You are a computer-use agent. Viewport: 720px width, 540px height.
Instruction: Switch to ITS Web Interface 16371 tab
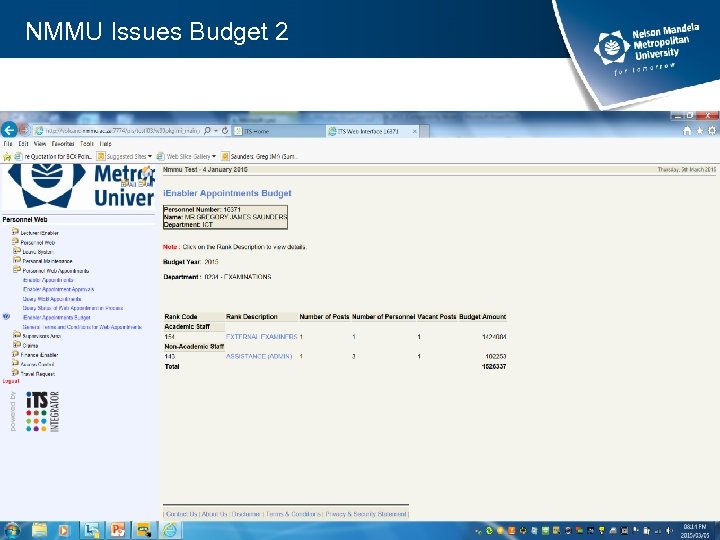(x=368, y=131)
